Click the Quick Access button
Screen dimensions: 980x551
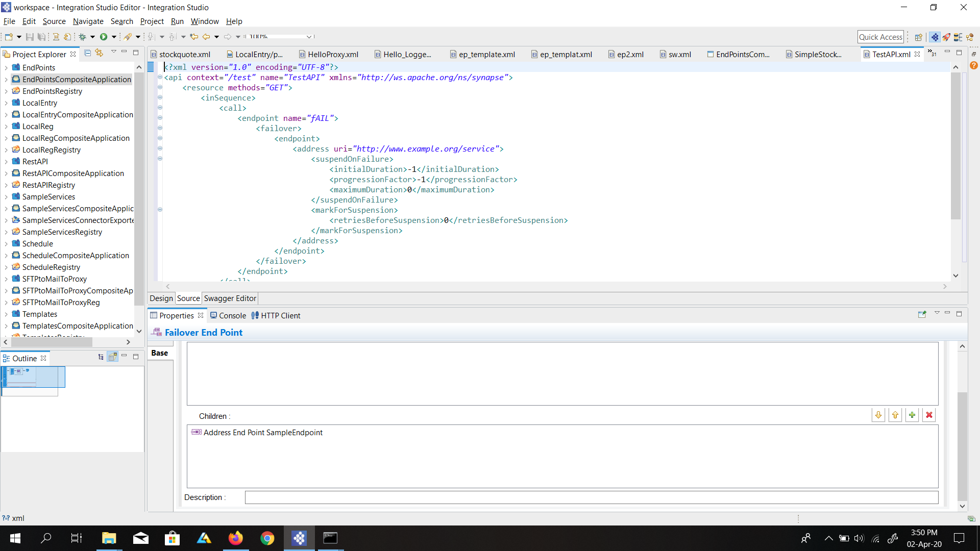[x=881, y=37]
